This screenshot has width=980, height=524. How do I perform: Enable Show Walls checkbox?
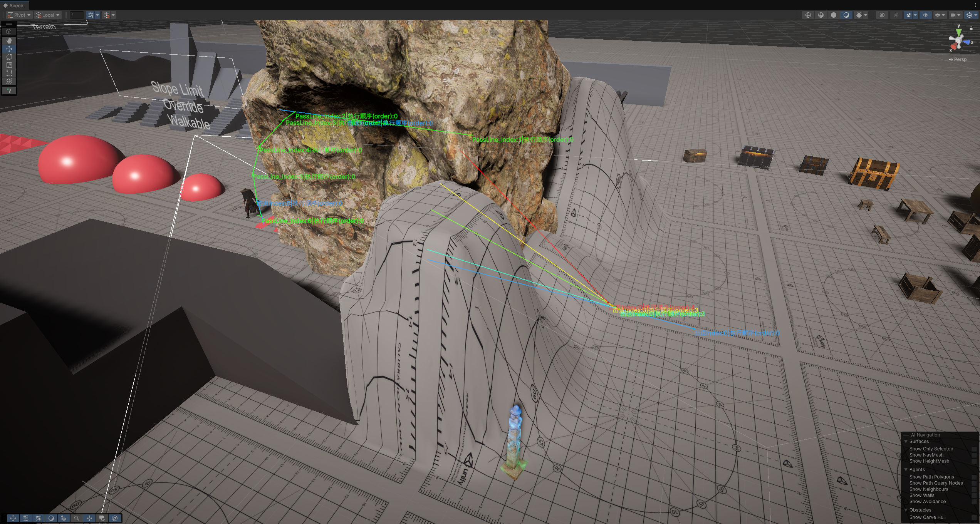point(974,496)
